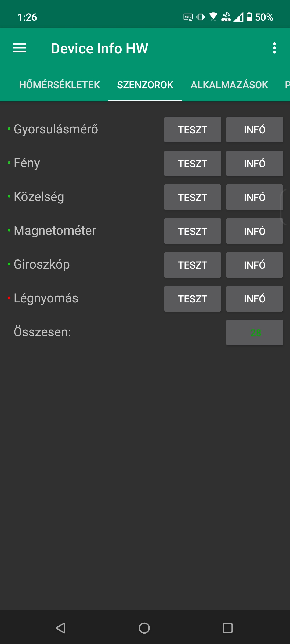Run TESZT for Gyorsulásmérő sensor
The height and width of the screenshot is (644, 290).
193,130
